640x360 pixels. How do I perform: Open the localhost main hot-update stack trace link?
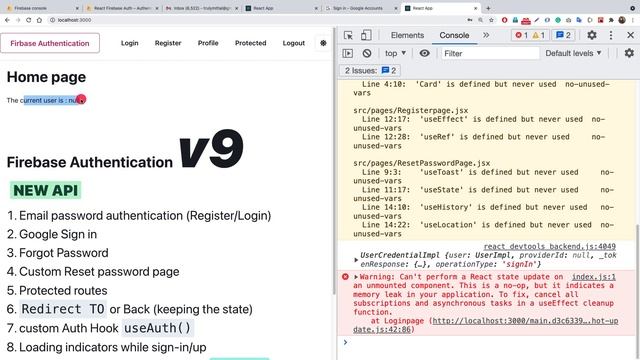coord(486,325)
